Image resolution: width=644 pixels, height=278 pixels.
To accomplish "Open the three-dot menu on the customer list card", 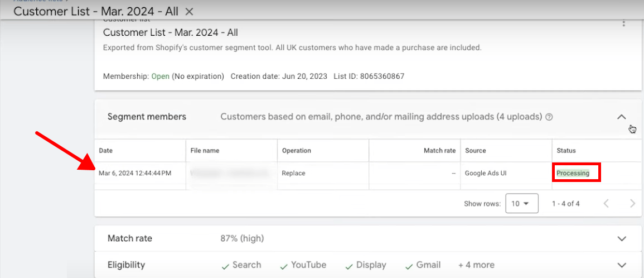I will coord(623,23).
